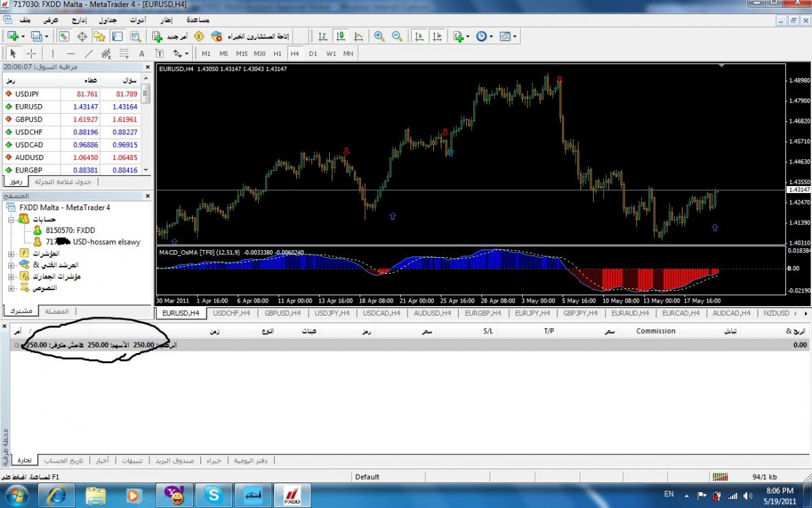Switch chart to bar chart style
The height and width of the screenshot is (508, 812).
[x=322, y=37]
